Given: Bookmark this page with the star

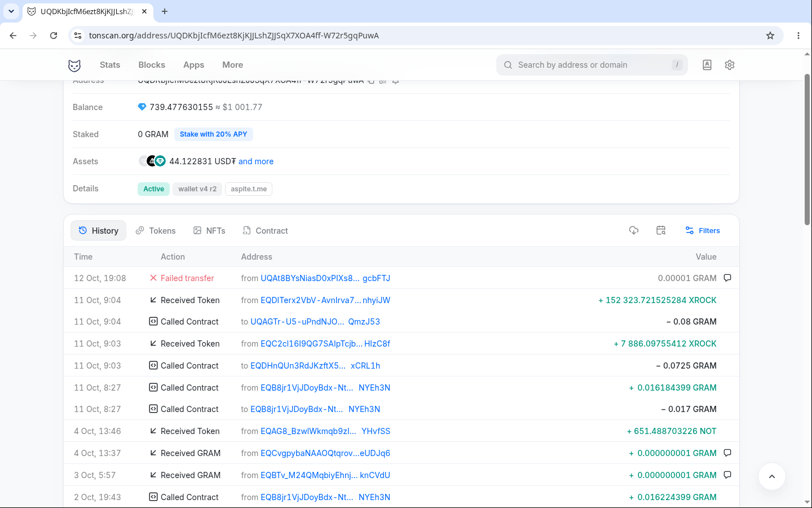Looking at the screenshot, I should pyautogui.click(x=770, y=36).
